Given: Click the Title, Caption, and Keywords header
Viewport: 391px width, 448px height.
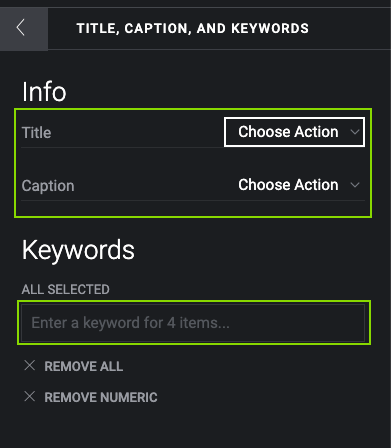Looking at the screenshot, I should pyautogui.click(x=193, y=28).
